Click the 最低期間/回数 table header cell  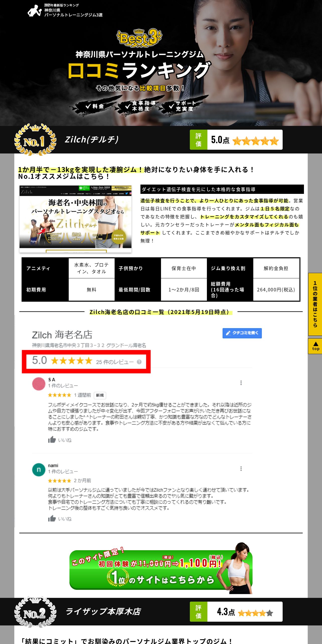click(138, 290)
